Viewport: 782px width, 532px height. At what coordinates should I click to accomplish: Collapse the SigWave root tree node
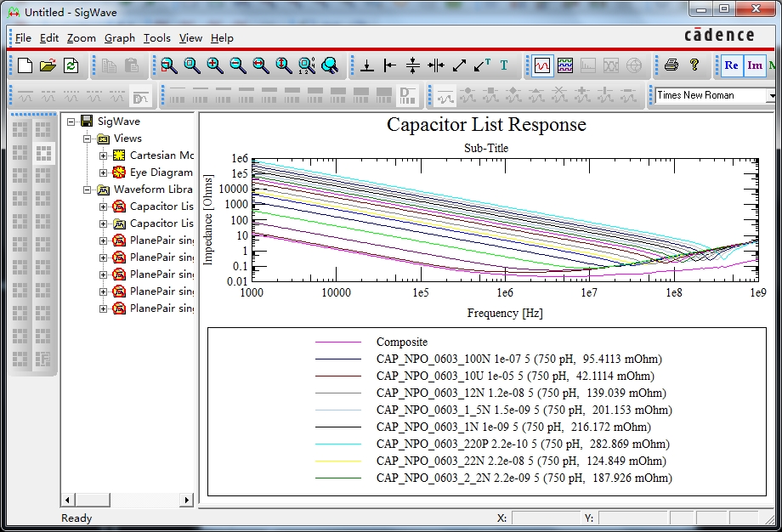71,122
